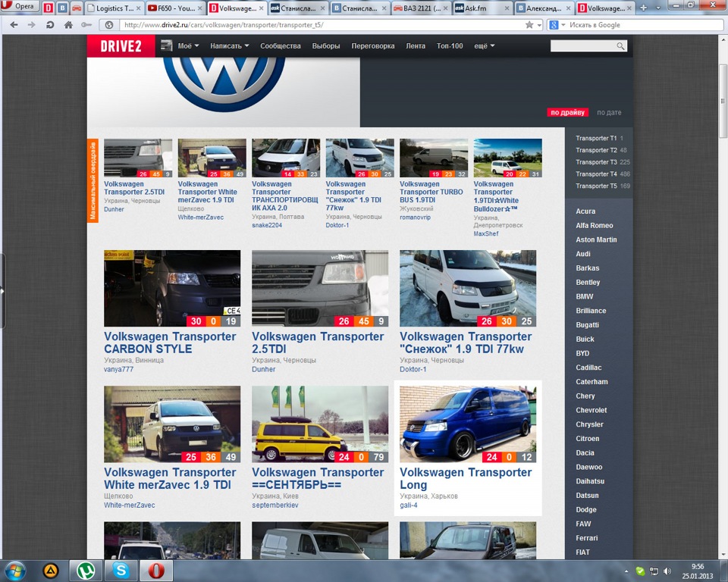Open user profile MaxShef
This screenshot has height=582, width=728.
tap(485, 233)
